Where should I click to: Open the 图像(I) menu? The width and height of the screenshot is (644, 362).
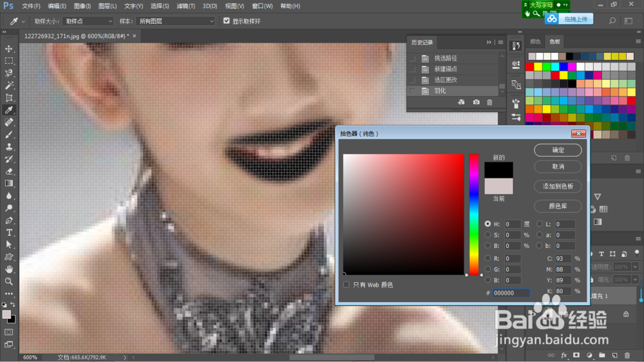point(82,6)
